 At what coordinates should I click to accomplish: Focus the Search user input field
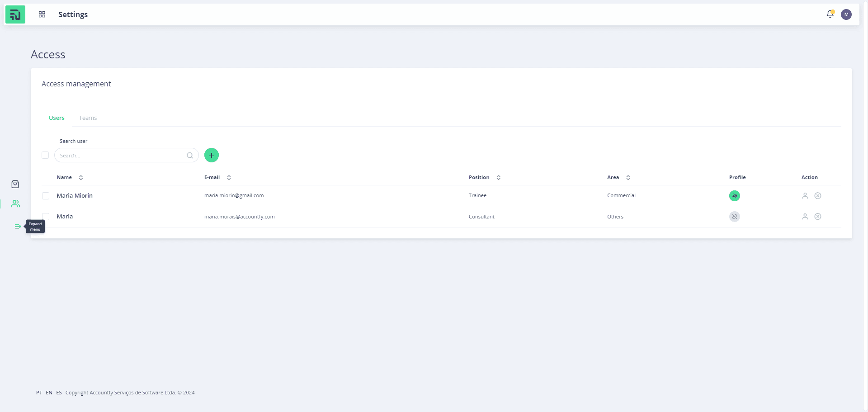[x=127, y=155]
